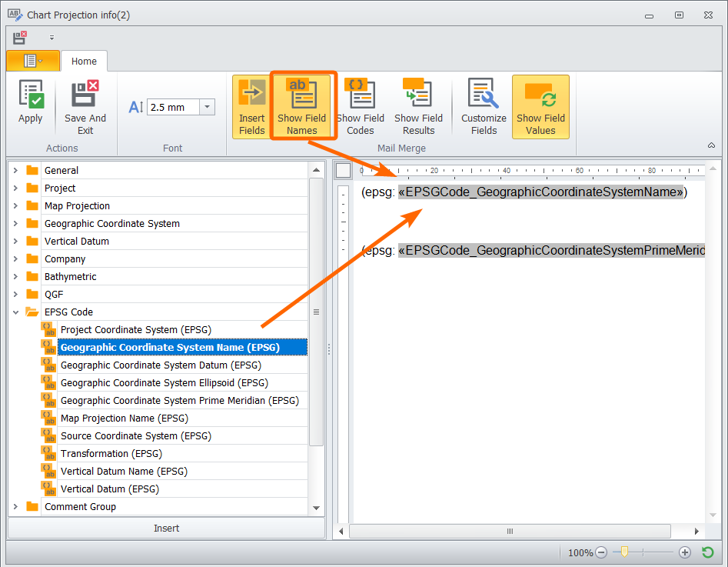Viewport: 728px width, 567px height.
Task: Click field tree scroll down arrow
Action: (316, 508)
